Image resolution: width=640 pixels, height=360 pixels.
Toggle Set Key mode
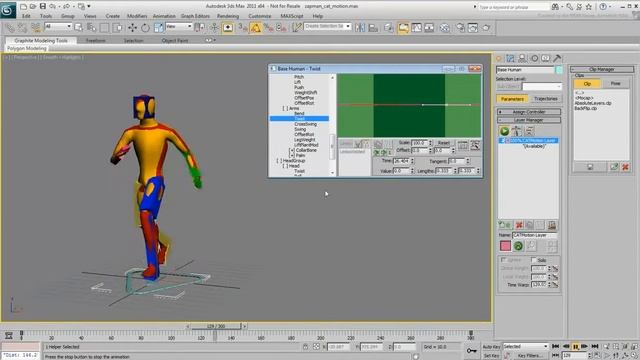point(491,356)
